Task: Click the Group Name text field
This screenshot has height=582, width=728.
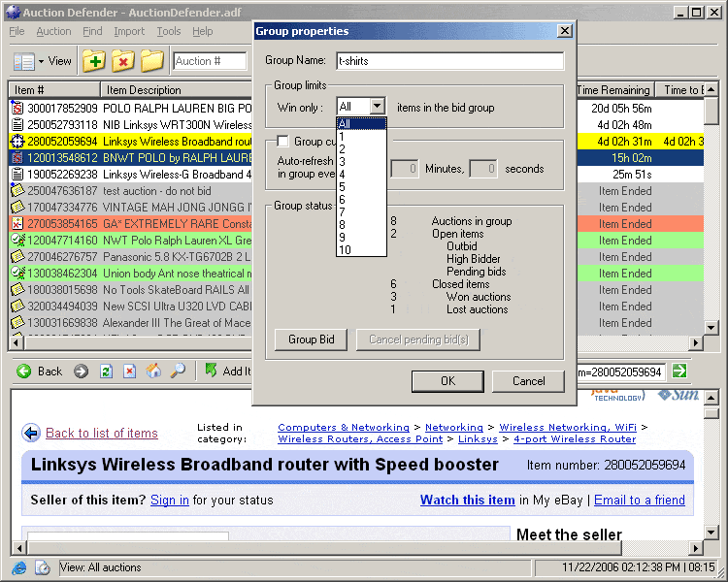Action: [x=449, y=61]
